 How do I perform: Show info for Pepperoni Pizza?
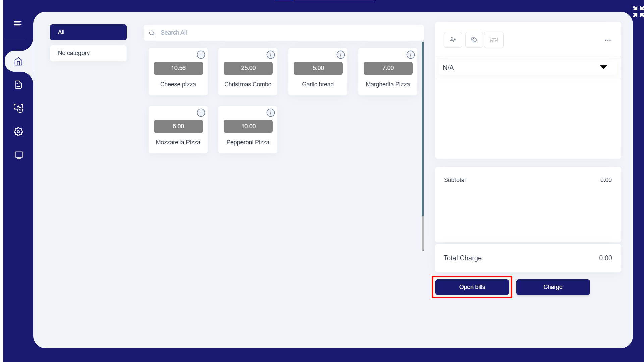pos(270,113)
